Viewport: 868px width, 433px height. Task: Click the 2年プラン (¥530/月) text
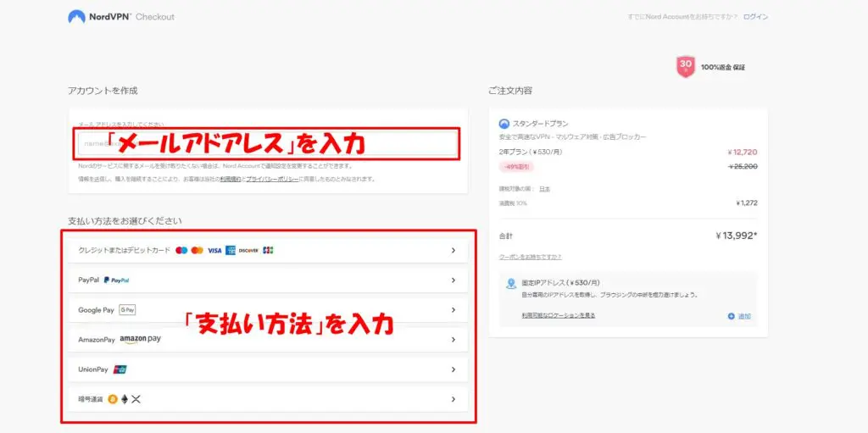(x=531, y=153)
